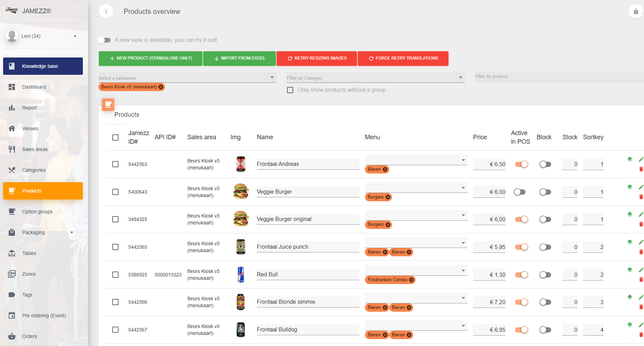Click Retry Resizing Images button
The width and height of the screenshot is (644, 346).
coord(317,59)
